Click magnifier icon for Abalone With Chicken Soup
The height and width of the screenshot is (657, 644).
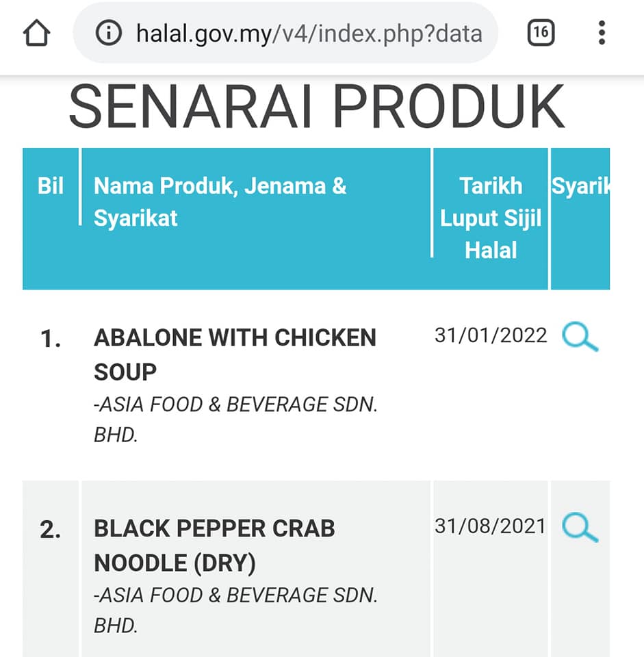580,337
